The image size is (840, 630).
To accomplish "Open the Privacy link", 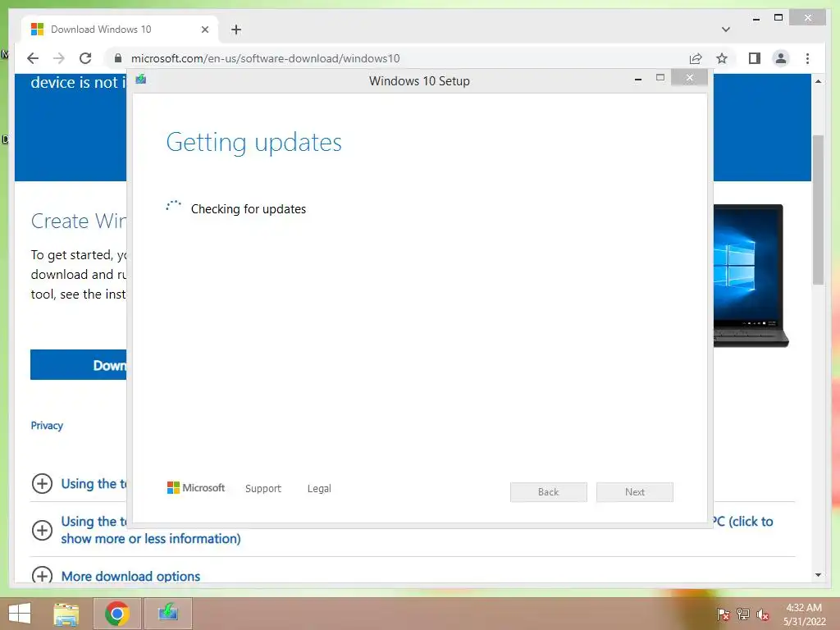I will click(47, 426).
